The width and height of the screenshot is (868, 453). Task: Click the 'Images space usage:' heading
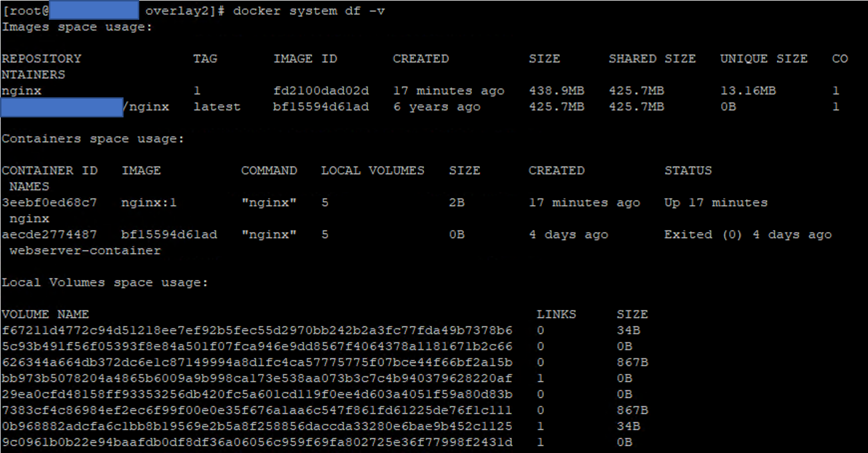click(x=77, y=27)
